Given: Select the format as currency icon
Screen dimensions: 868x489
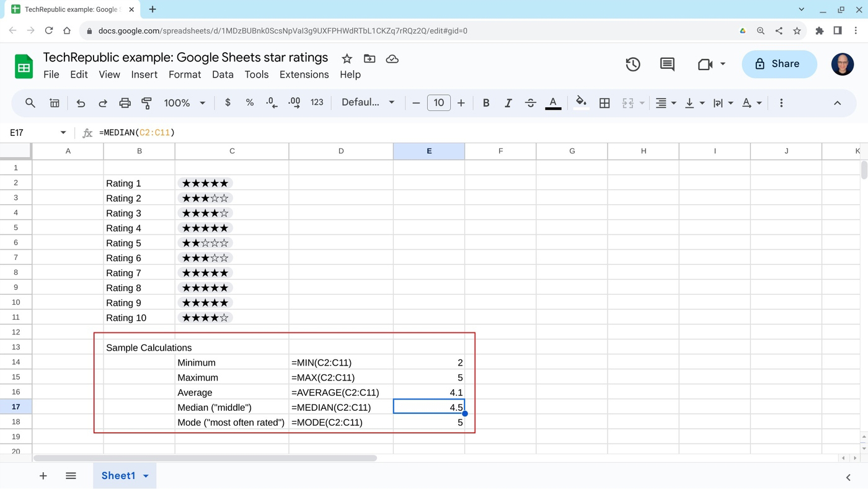Looking at the screenshot, I should (x=228, y=102).
